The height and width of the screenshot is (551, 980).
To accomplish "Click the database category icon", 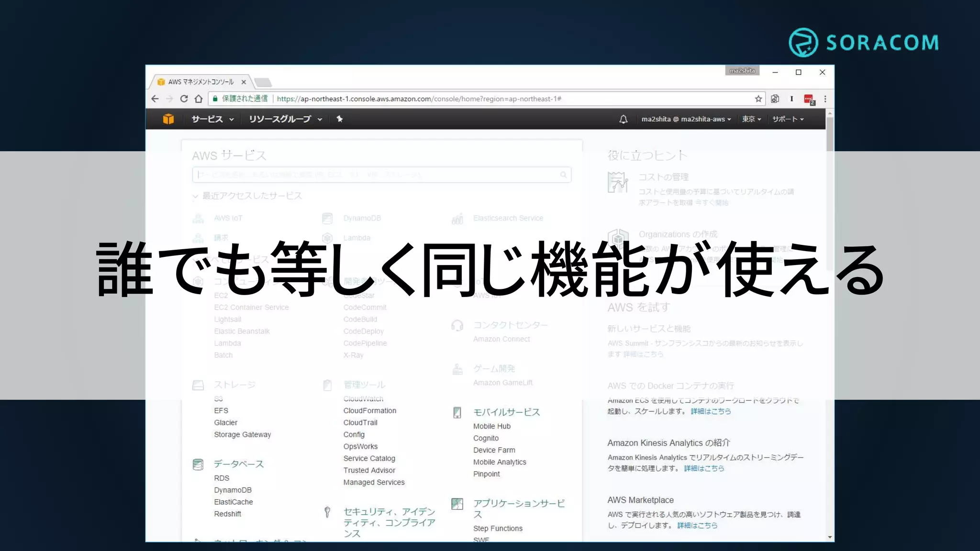I will coord(198,464).
